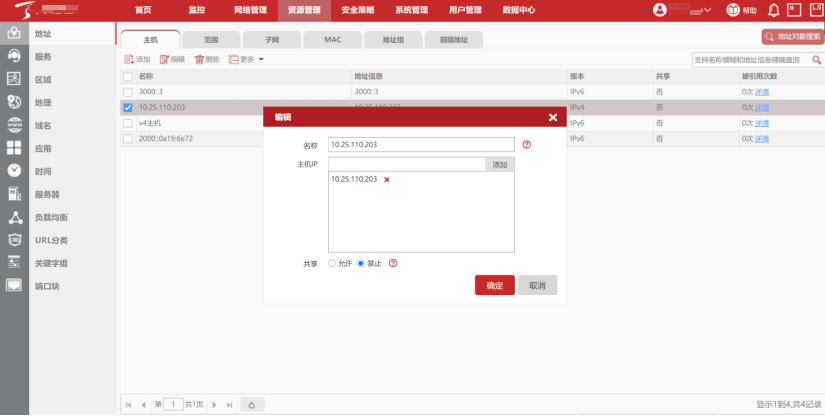Viewport: 825px width, 416px height.
Task: Open the 负载均衡 triangle icon
Action: [14, 217]
